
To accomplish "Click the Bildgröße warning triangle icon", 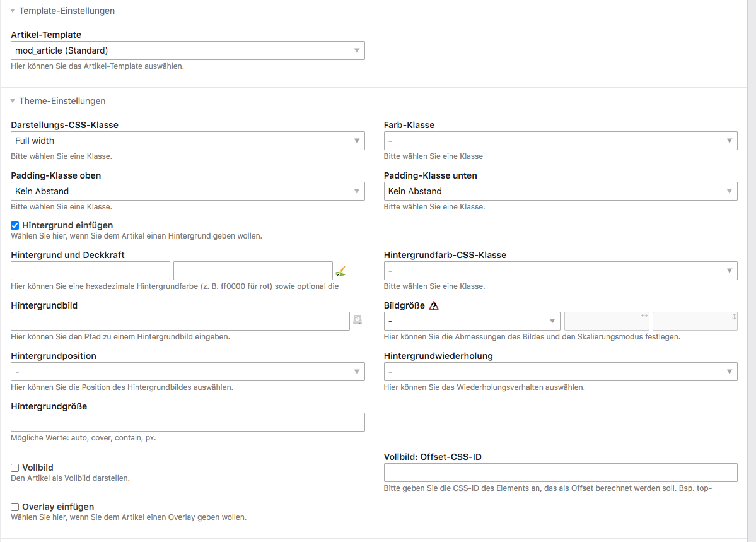I will (433, 305).
